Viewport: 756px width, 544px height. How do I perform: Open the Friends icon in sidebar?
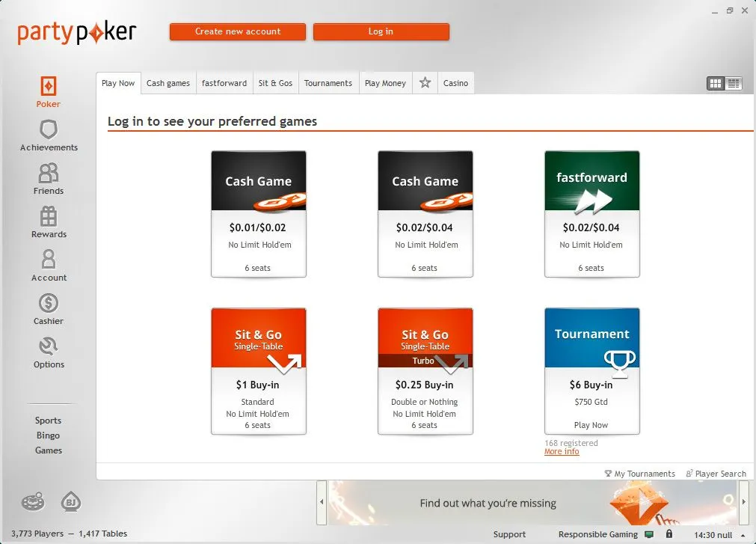pos(48,173)
